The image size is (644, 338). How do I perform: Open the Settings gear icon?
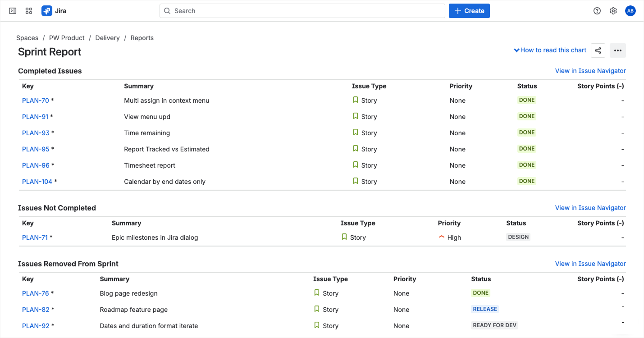point(613,11)
